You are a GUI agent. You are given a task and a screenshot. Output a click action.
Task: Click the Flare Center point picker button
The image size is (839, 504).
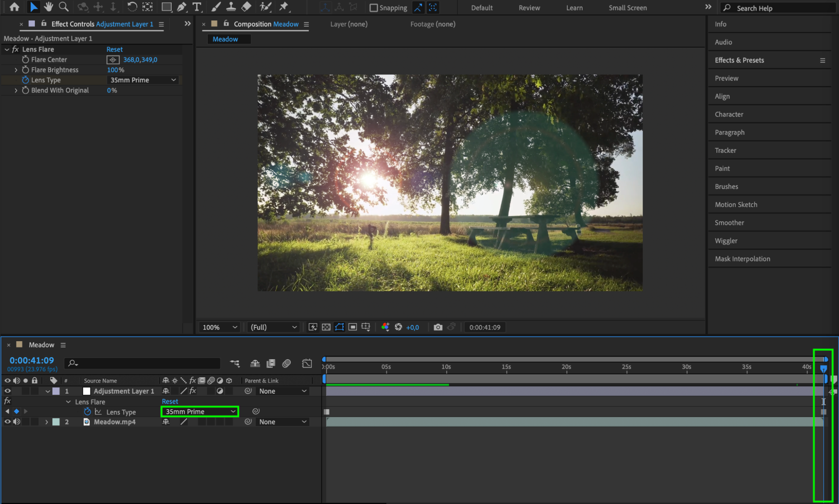tap(113, 60)
